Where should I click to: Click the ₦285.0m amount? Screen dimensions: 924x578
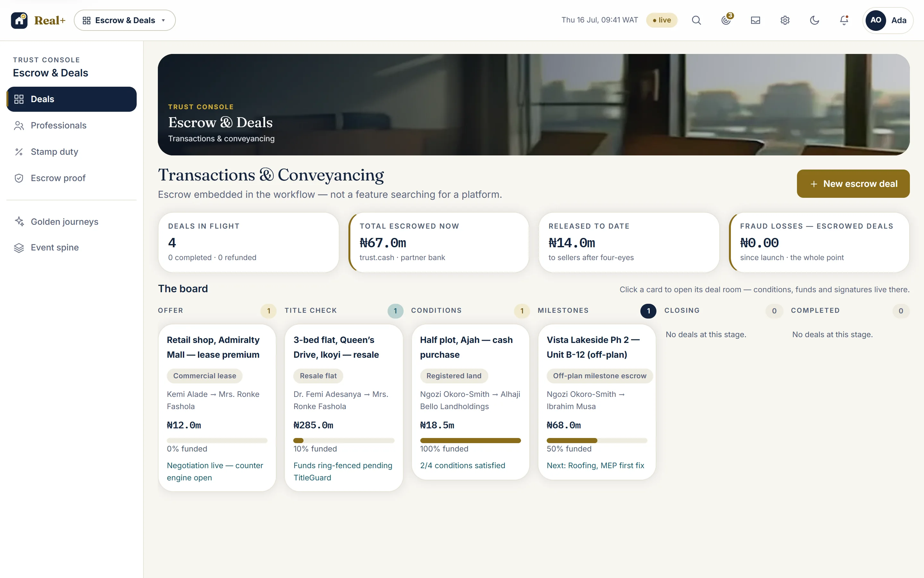point(313,425)
